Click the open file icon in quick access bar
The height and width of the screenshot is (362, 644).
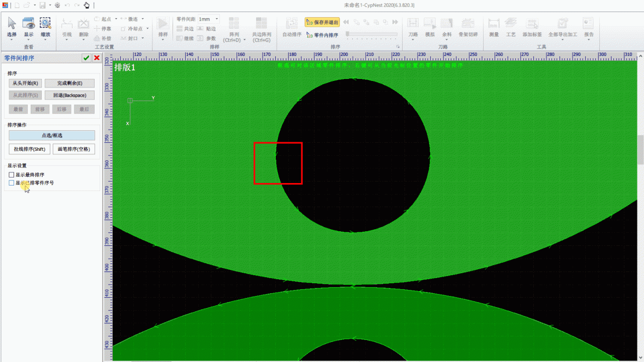click(x=27, y=5)
